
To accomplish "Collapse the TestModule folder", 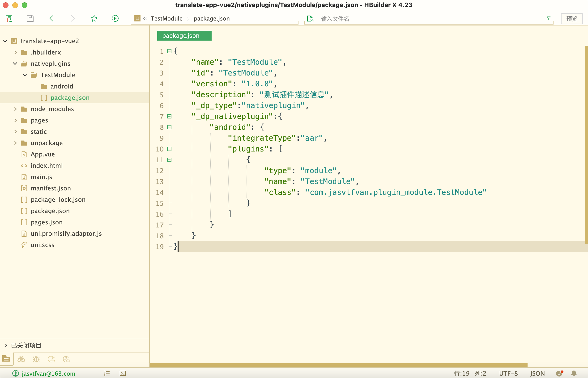I will click(25, 75).
